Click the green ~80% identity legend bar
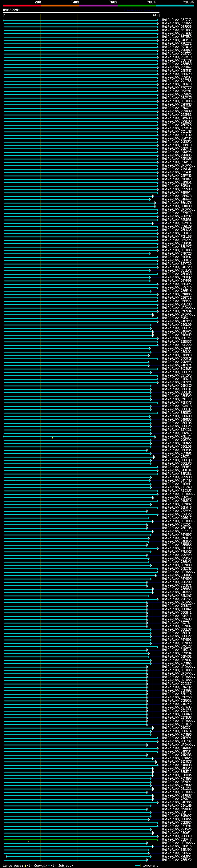Screen dimensions: 197x868 pos(136,6)
